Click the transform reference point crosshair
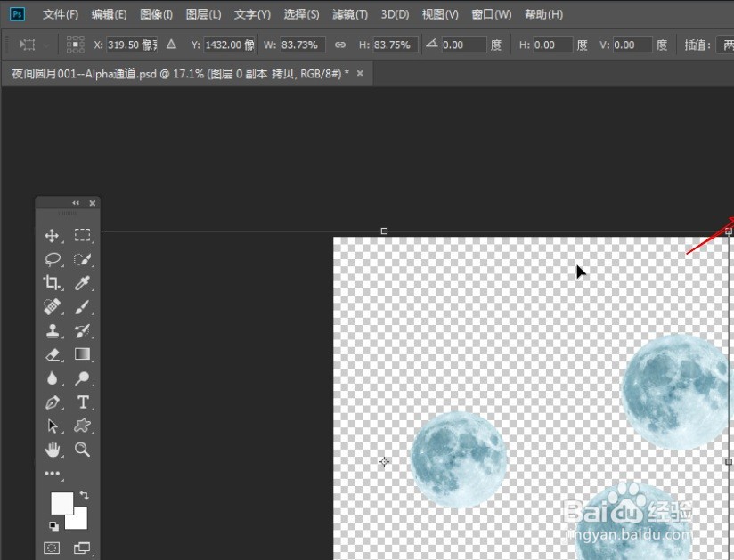 [x=384, y=462]
